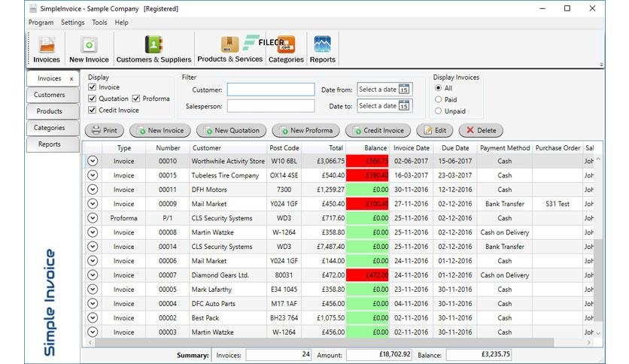Expand row for invoice 00008
The height and width of the screenshot is (364, 629).
tap(93, 232)
